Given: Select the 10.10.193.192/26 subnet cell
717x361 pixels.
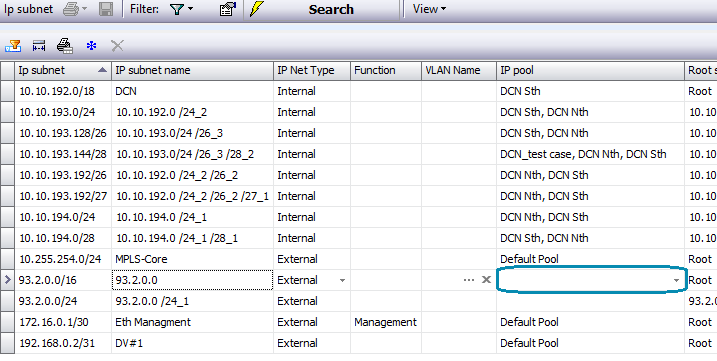Looking at the screenshot, I should point(63,175).
